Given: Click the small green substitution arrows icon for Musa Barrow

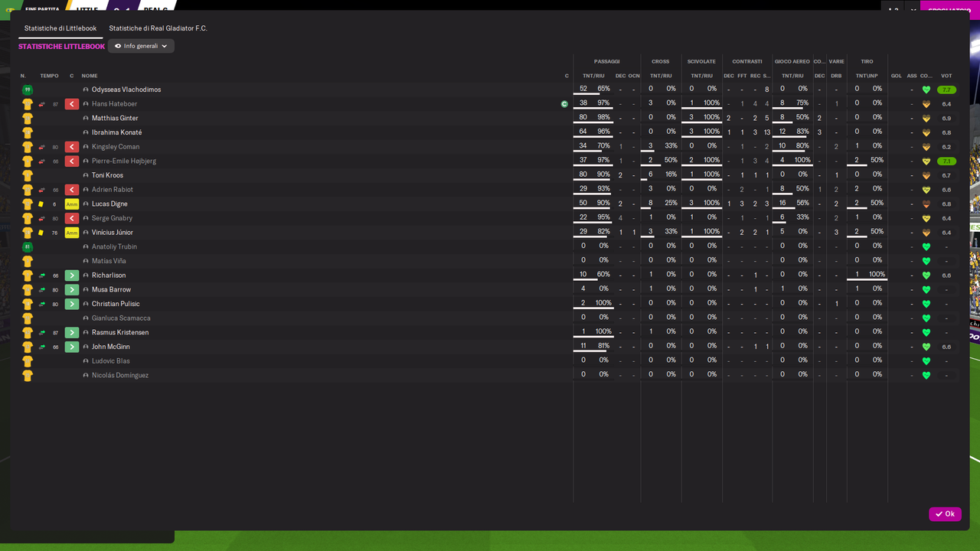Looking at the screenshot, I should click(x=41, y=290).
